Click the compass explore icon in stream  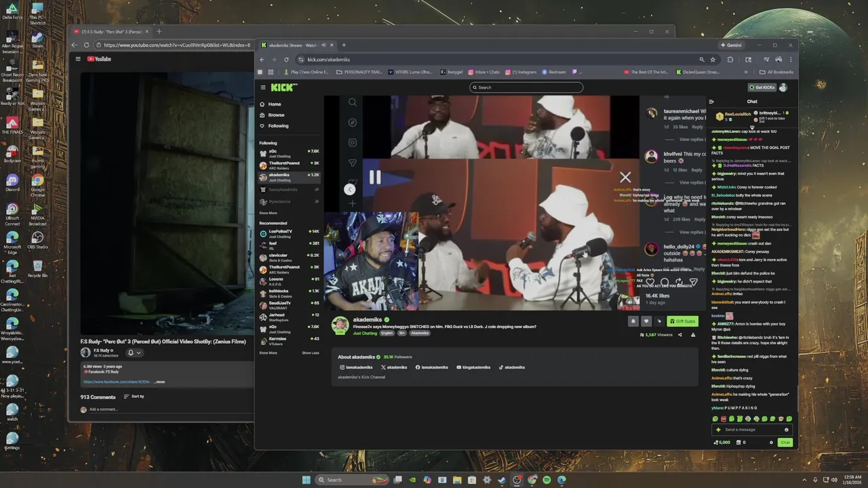pos(352,123)
